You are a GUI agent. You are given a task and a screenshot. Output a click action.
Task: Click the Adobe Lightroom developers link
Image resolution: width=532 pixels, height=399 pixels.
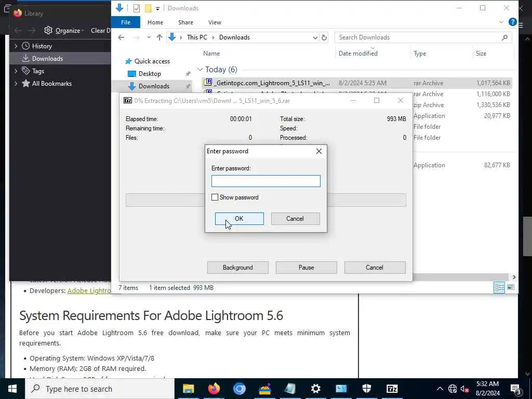pyautogui.click(x=89, y=291)
